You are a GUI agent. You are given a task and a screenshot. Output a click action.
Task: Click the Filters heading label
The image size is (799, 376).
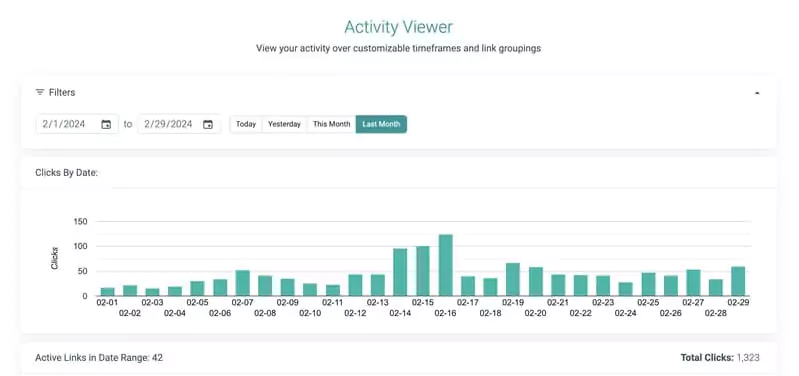[62, 92]
